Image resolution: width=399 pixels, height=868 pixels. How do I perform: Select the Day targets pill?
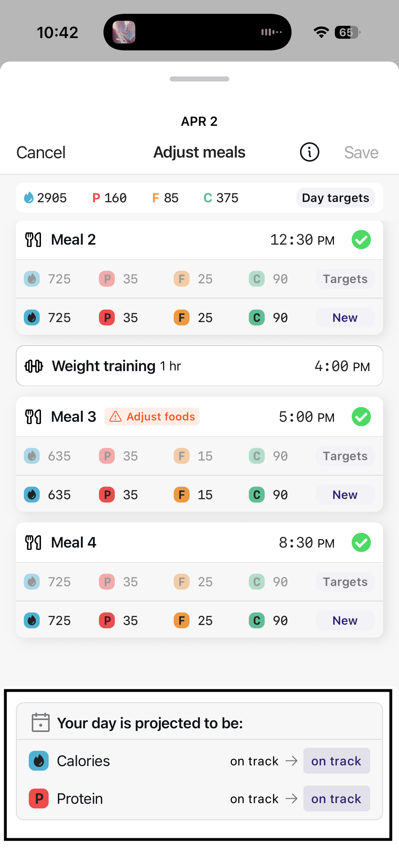click(335, 198)
